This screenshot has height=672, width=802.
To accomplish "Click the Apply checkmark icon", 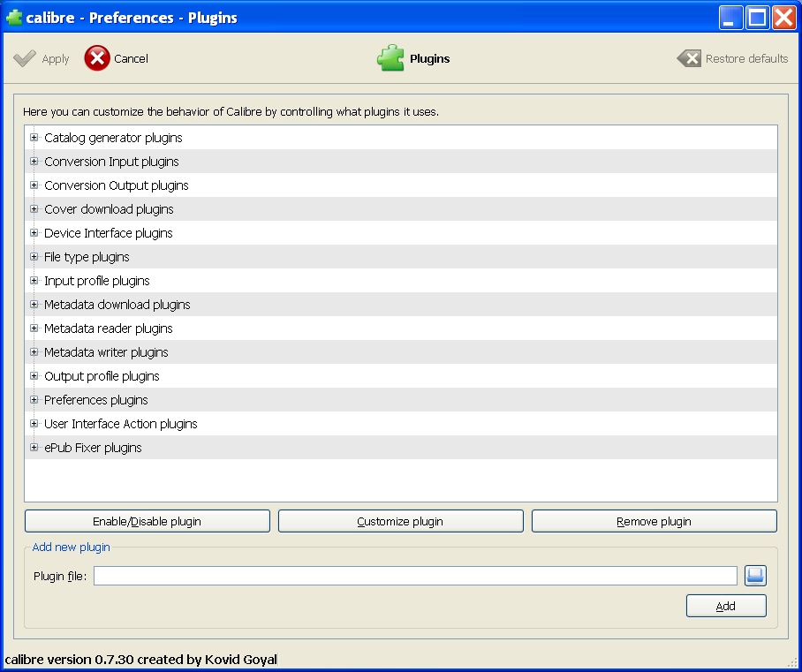I will [x=25, y=58].
